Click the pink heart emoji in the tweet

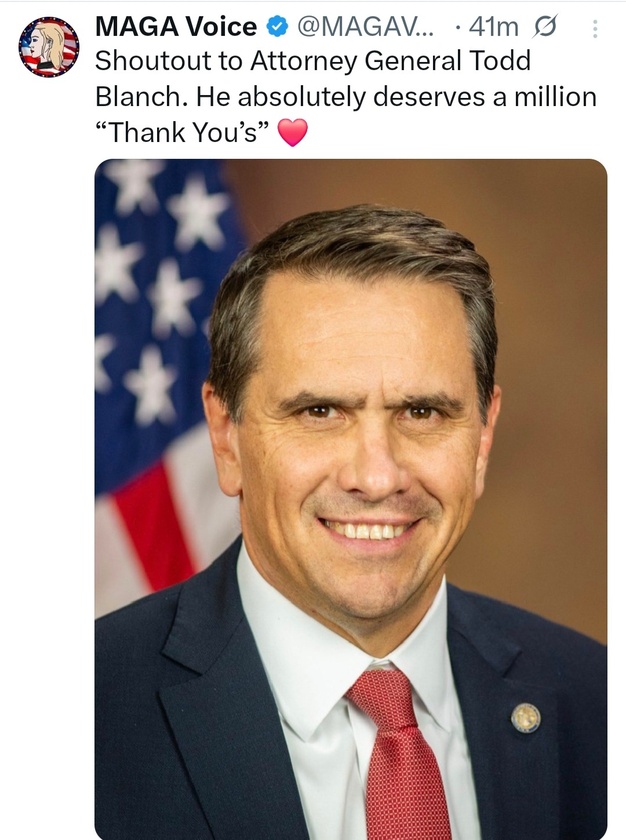(292, 133)
